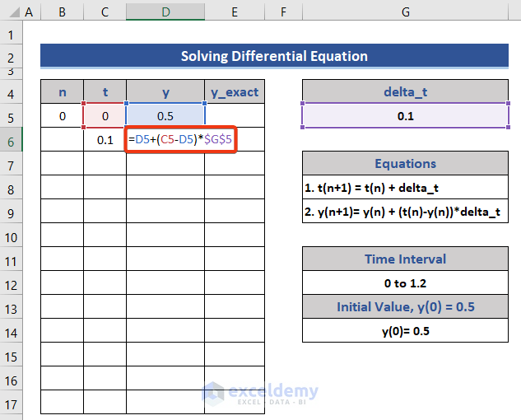Screen dimensions: 521x420
Task: Click the y_exact column heading cell
Action: tap(235, 92)
